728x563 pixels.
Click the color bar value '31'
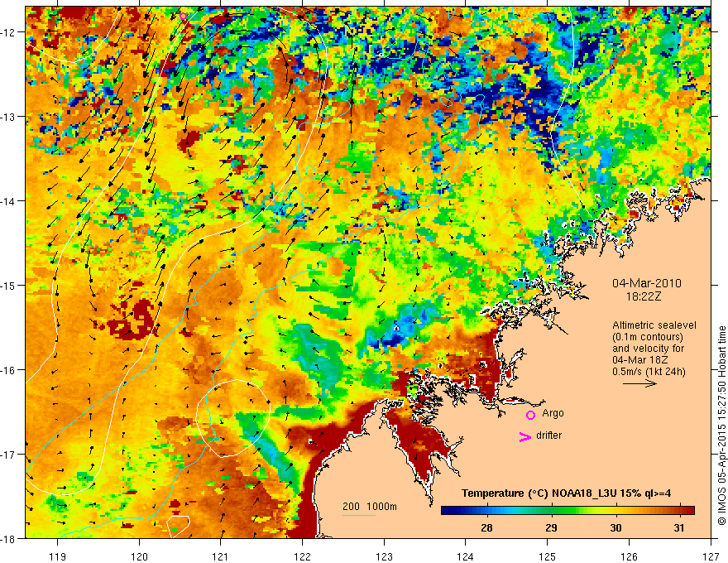[679, 527]
